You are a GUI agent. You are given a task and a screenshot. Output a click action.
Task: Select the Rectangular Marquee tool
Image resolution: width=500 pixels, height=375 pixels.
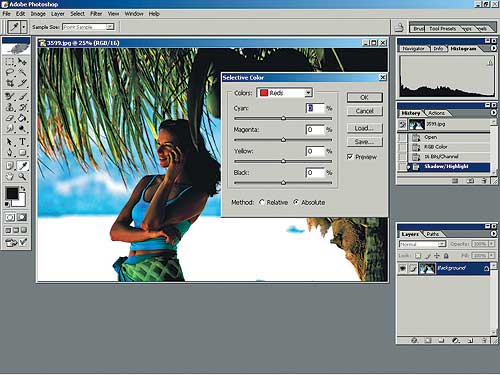coord(10,62)
